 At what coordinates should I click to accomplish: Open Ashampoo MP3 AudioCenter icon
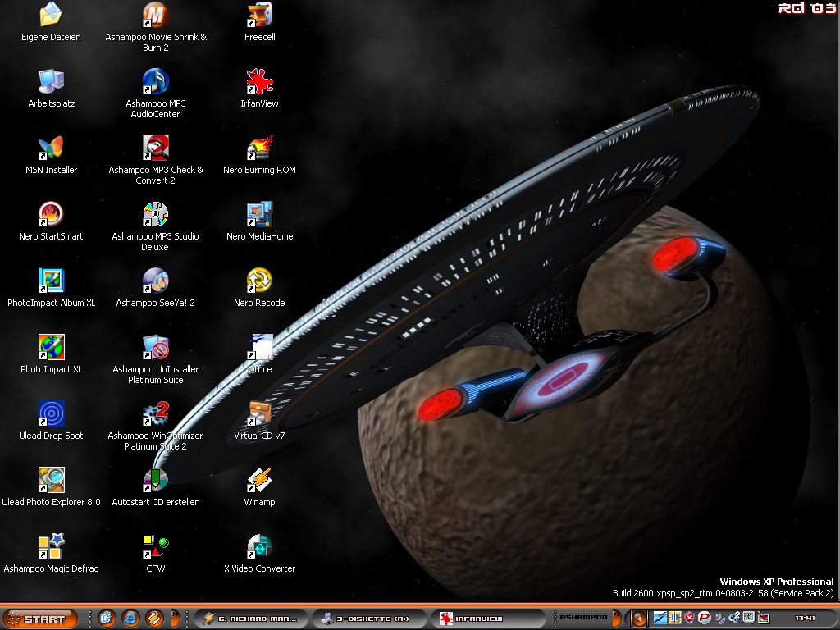point(155,83)
